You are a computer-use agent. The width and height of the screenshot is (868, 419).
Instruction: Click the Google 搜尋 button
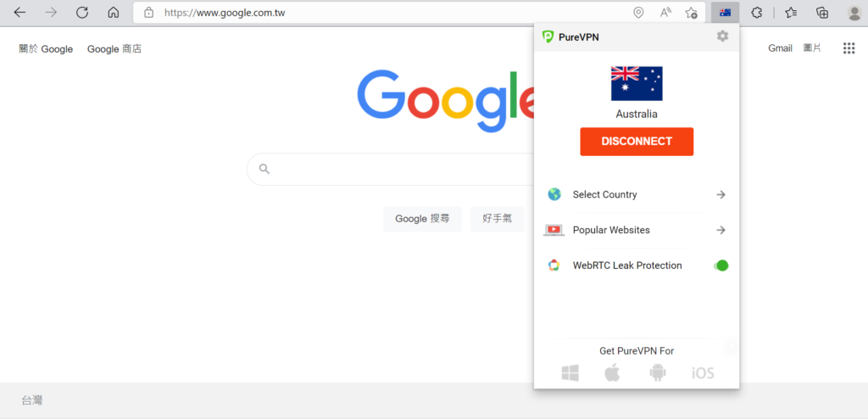(x=422, y=219)
